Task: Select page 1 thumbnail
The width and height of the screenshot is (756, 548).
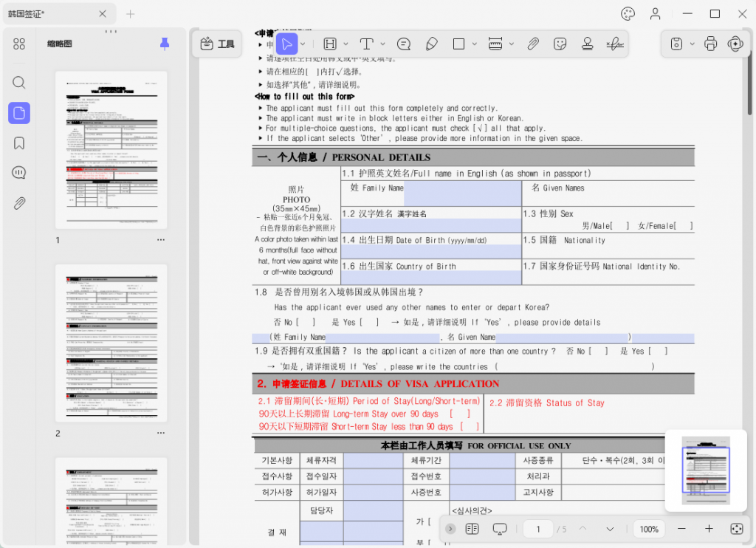Action: click(111, 150)
